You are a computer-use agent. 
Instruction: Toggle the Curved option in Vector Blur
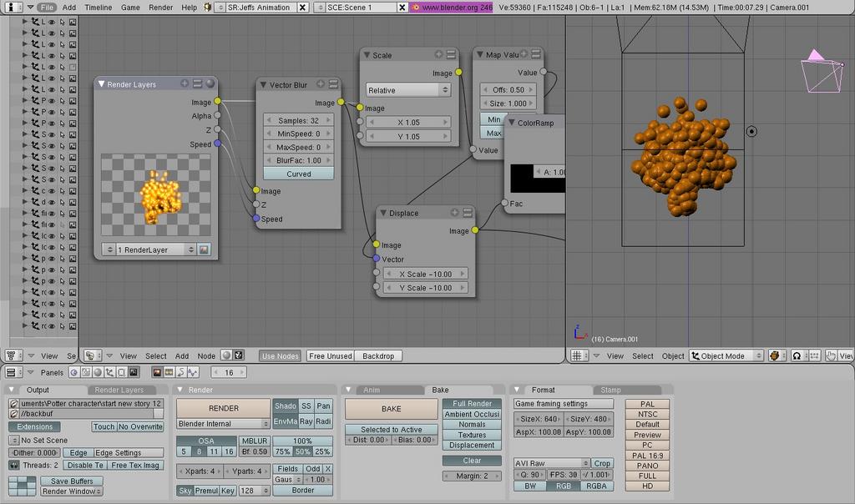[299, 174]
